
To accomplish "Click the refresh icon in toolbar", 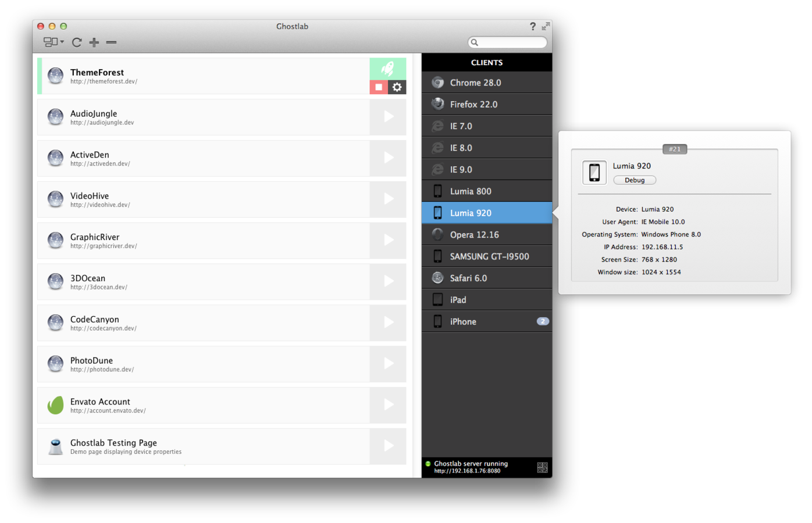I will coord(77,42).
